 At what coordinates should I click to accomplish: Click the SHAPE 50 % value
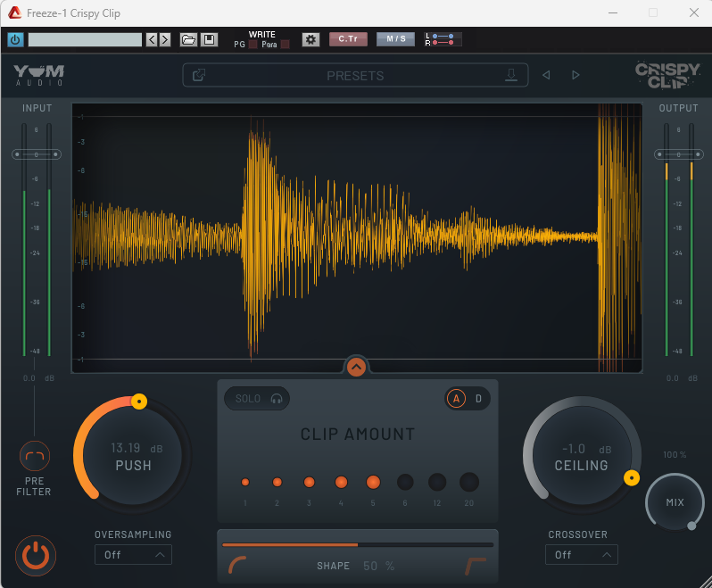(x=378, y=567)
